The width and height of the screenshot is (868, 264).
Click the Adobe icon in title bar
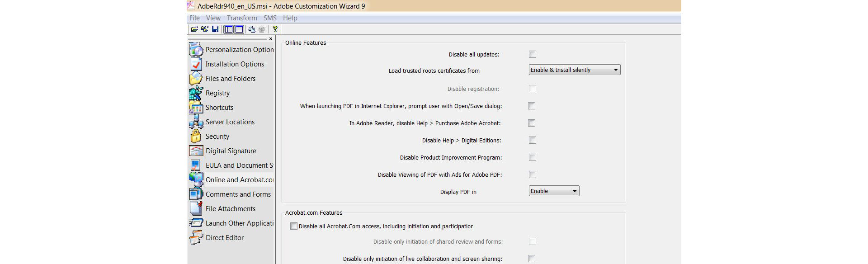click(x=191, y=6)
